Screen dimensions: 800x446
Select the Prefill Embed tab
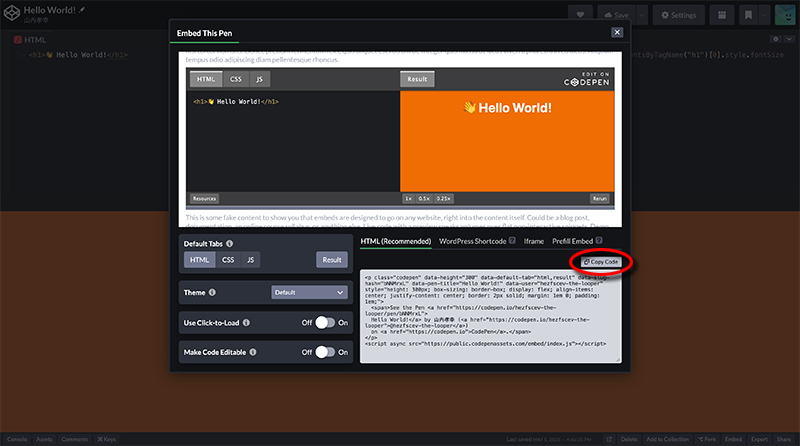[x=577, y=241]
